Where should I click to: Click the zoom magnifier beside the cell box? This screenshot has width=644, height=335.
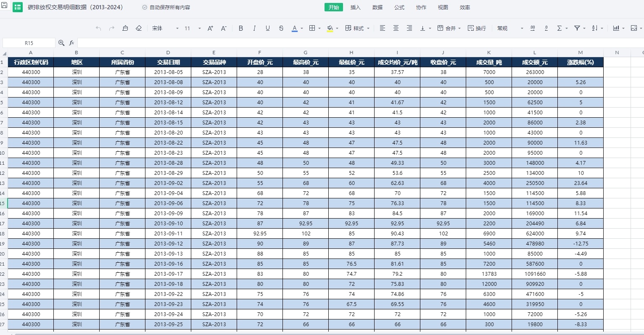(x=61, y=43)
